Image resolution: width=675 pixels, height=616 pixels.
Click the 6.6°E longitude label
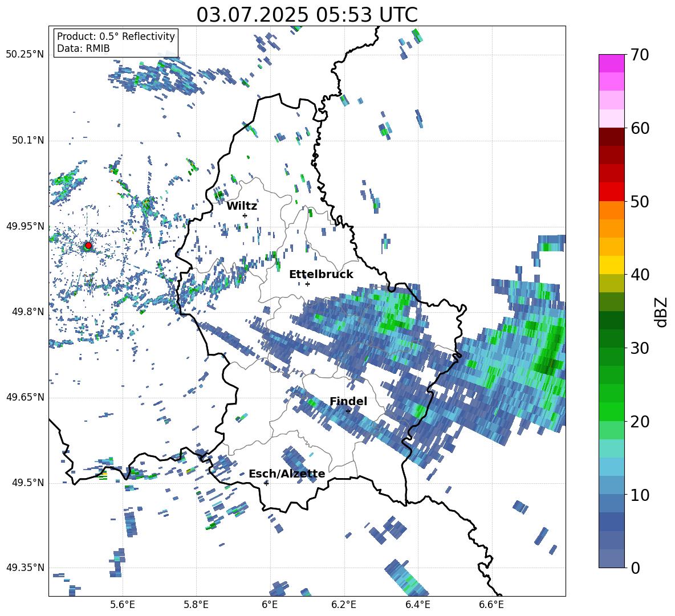(491, 605)
